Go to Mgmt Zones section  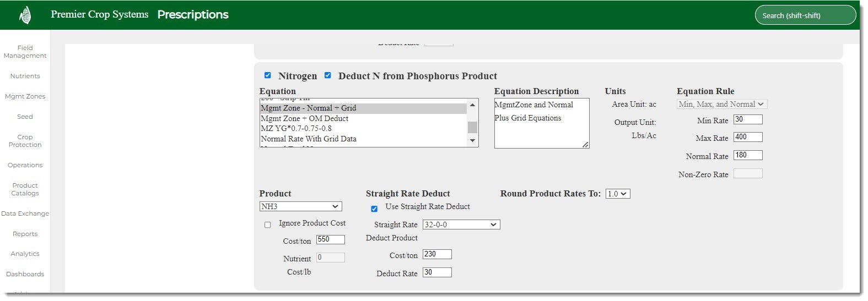[25, 96]
